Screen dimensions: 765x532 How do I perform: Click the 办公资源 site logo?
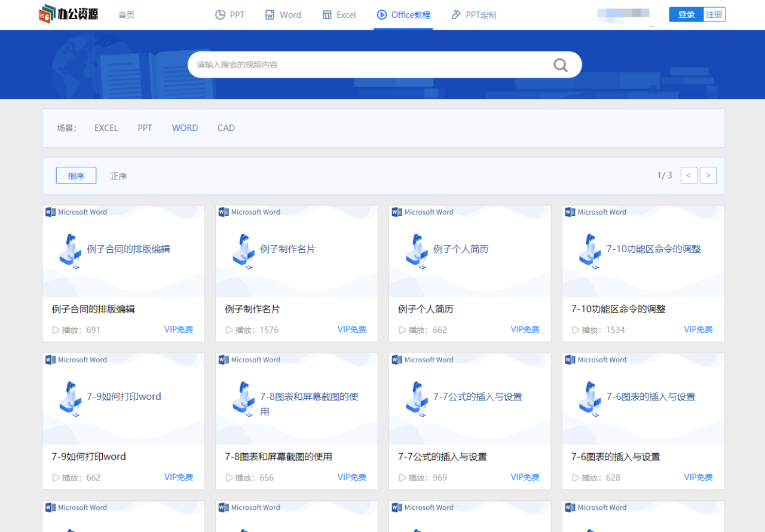69,14
